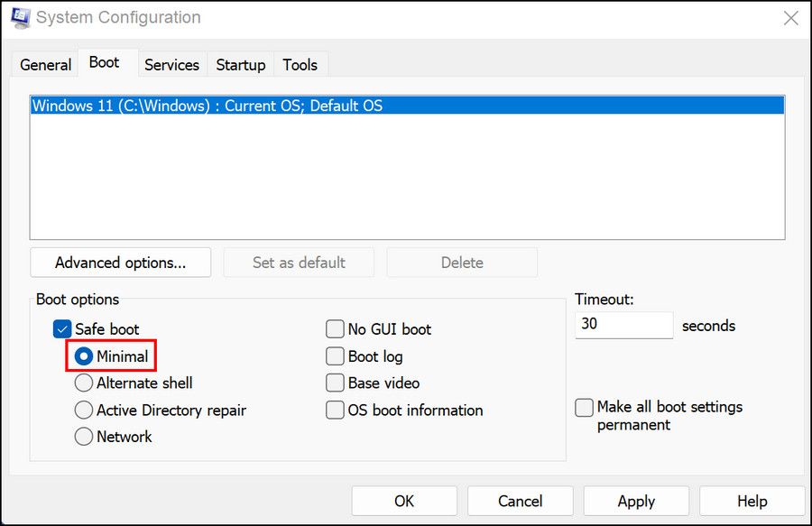The image size is (812, 526).
Task: Click the Timeout seconds input field
Action: (623, 325)
